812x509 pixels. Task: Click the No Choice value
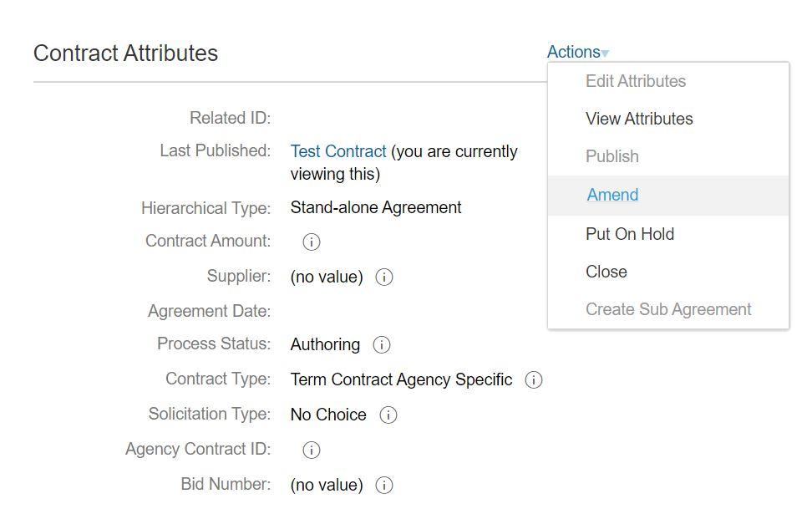(x=328, y=415)
